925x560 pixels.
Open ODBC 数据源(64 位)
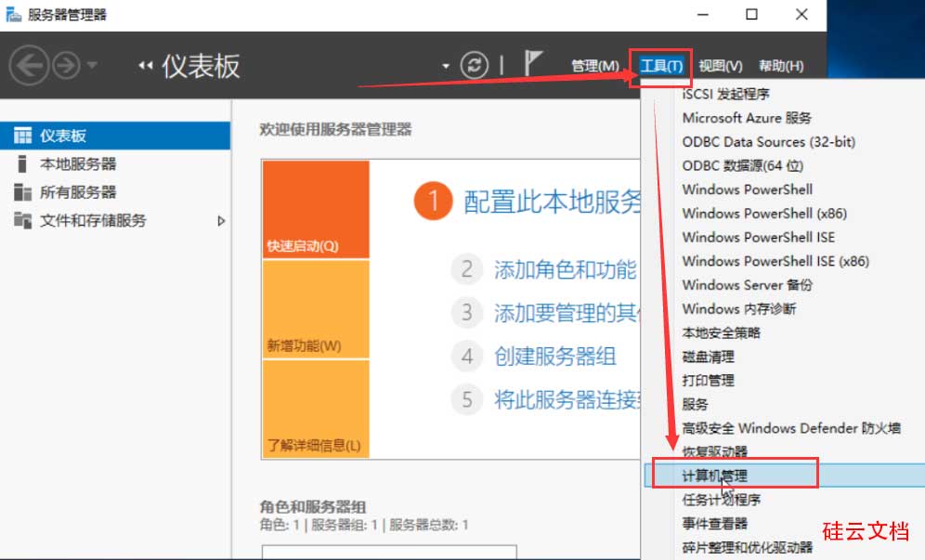coord(742,166)
